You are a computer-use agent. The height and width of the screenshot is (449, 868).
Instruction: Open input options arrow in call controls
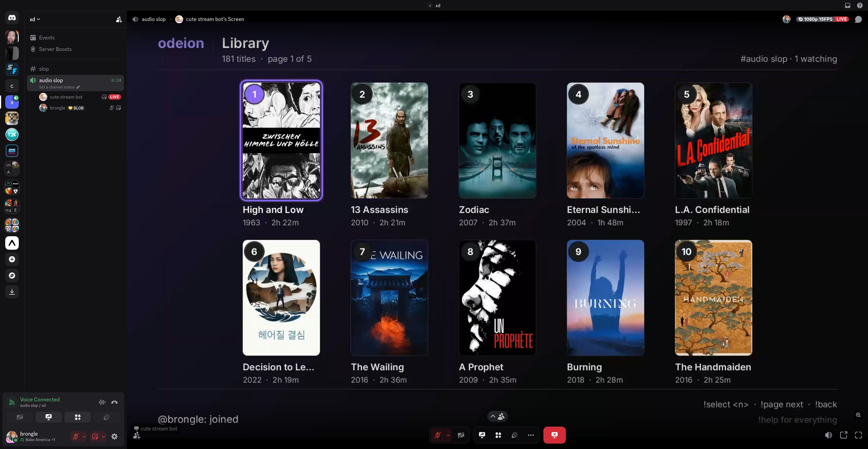click(448, 435)
